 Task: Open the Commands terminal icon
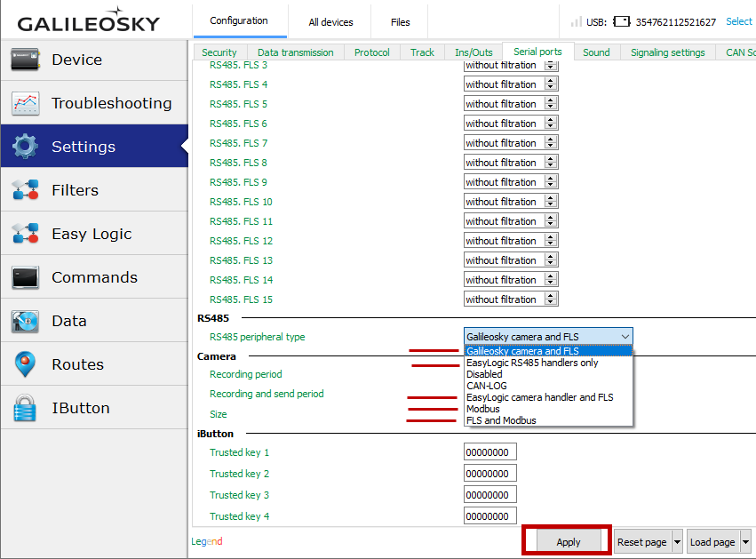[25, 277]
